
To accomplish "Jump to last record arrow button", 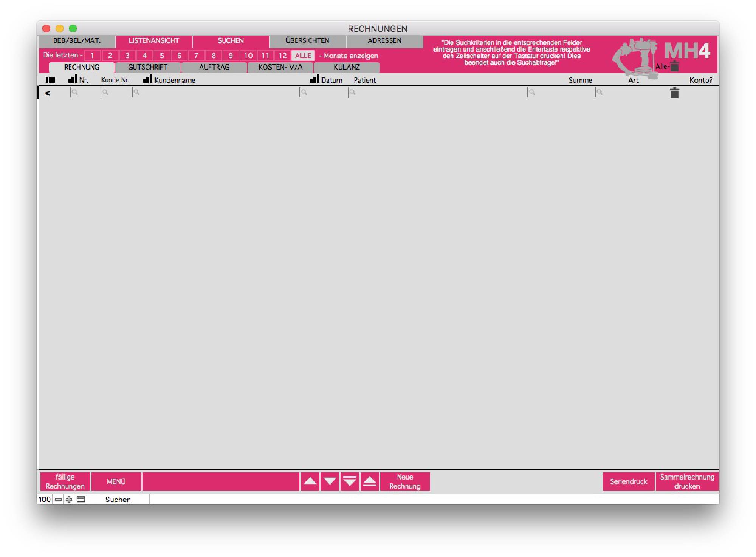I will [350, 481].
